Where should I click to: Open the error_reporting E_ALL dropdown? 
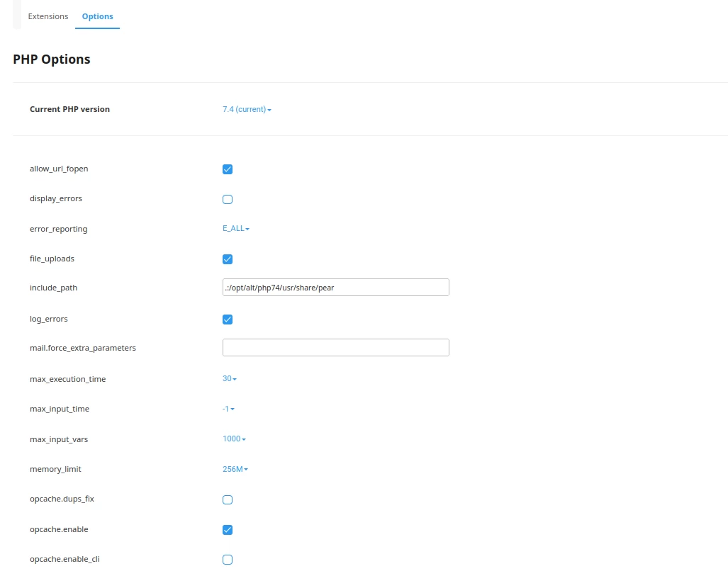(x=236, y=228)
